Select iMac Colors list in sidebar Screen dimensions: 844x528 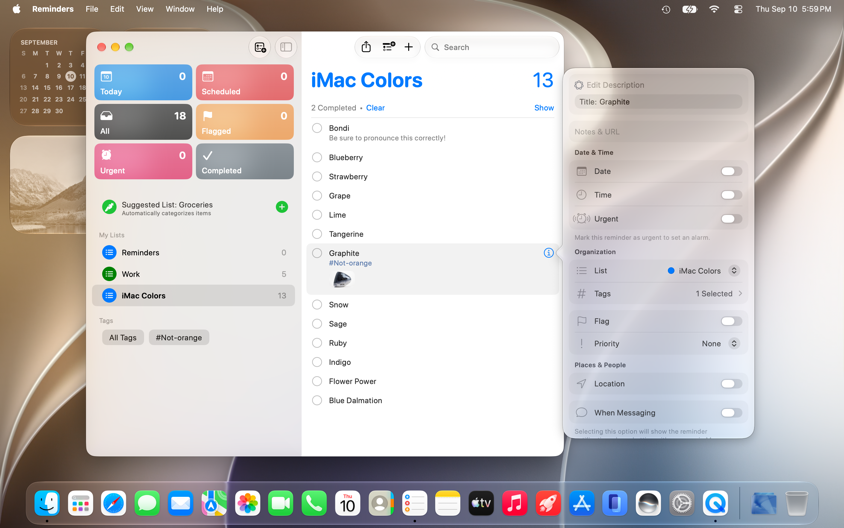tap(194, 295)
